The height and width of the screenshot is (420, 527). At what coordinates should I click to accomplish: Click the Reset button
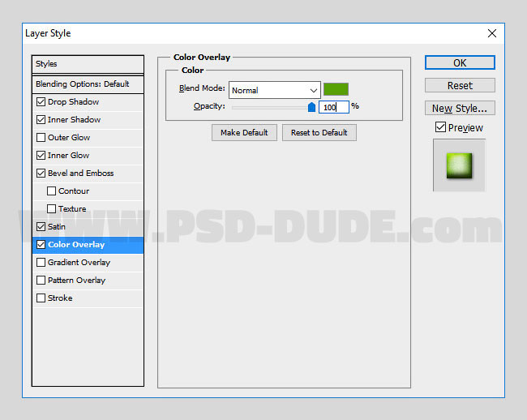(460, 85)
